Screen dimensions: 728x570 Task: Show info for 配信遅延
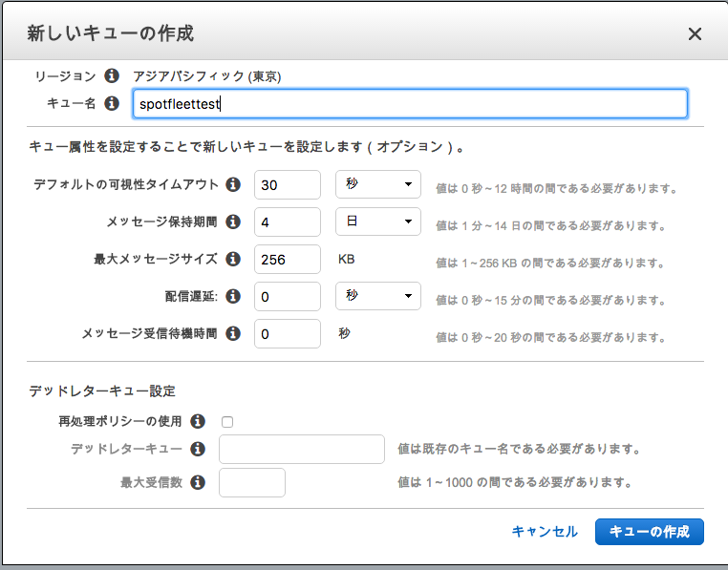click(233, 296)
